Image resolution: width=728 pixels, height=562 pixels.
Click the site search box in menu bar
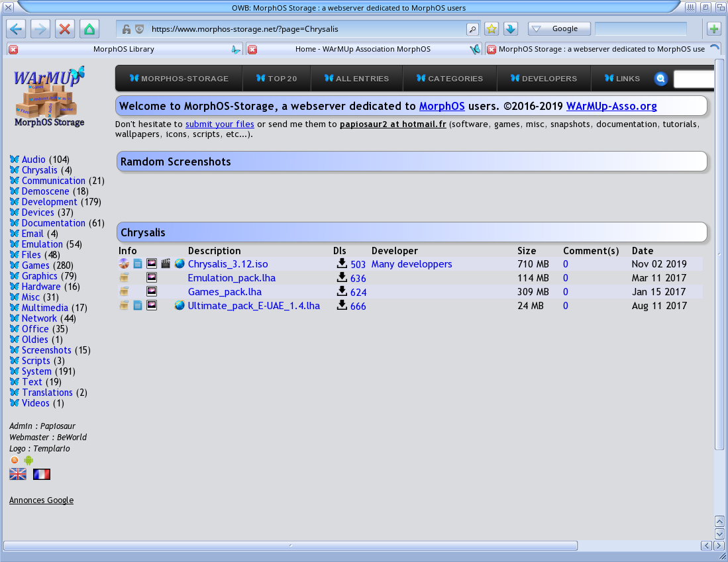click(693, 79)
